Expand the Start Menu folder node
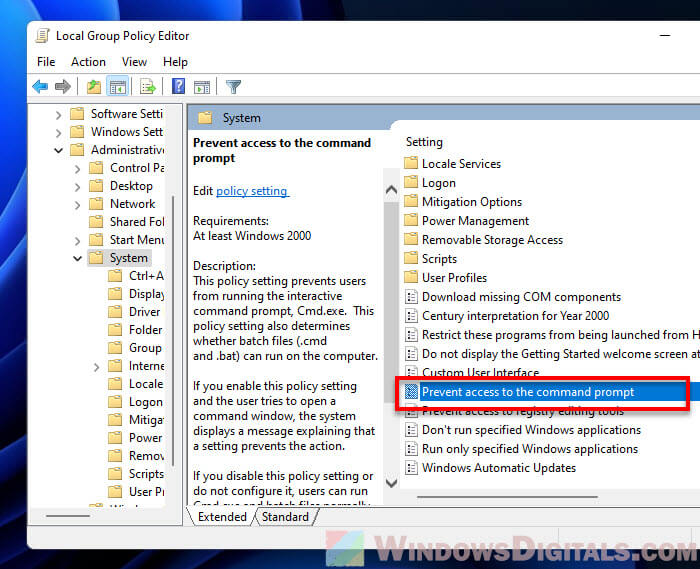This screenshot has width=700, height=569. [x=78, y=240]
